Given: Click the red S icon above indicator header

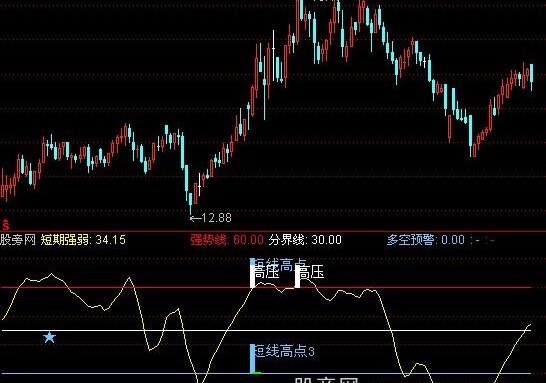Looking at the screenshot, I should click(5, 225).
